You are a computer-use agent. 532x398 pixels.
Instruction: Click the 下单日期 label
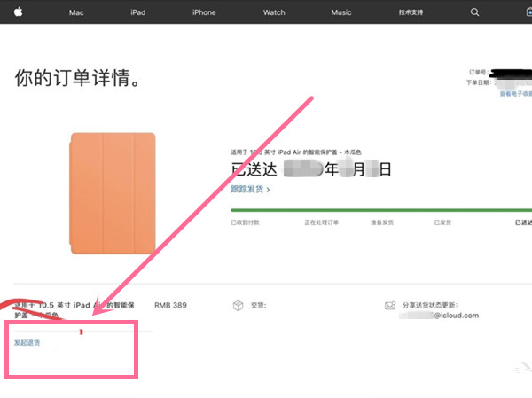point(479,82)
